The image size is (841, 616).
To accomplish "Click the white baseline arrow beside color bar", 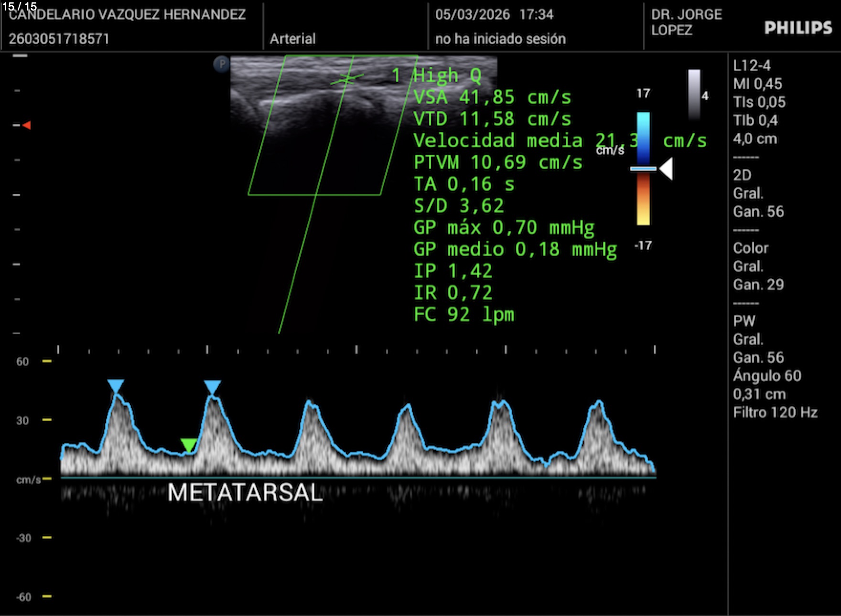I will click(667, 169).
